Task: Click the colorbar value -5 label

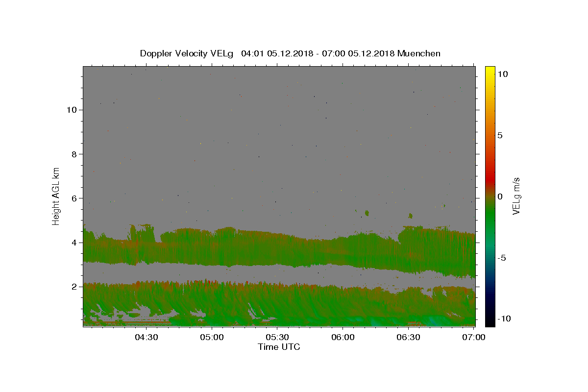Action: (501, 258)
